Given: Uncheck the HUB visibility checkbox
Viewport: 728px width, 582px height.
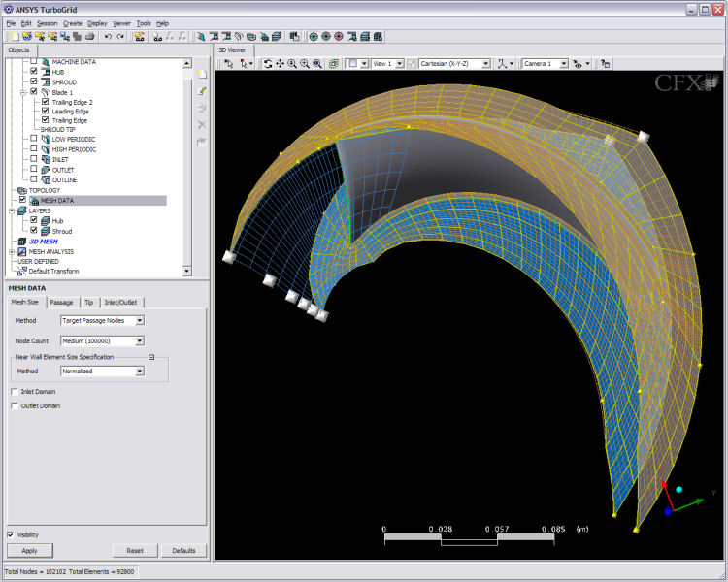Looking at the screenshot, I should [34, 71].
